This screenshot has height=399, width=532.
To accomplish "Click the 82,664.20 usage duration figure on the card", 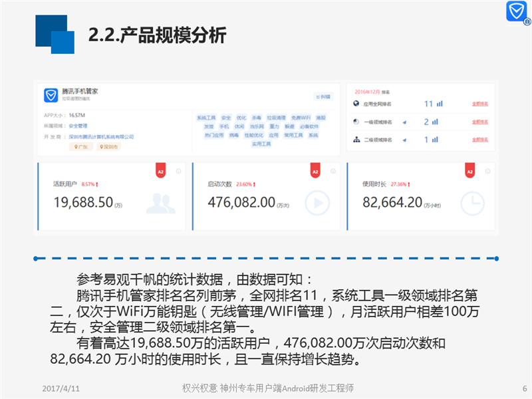I will click(392, 203).
